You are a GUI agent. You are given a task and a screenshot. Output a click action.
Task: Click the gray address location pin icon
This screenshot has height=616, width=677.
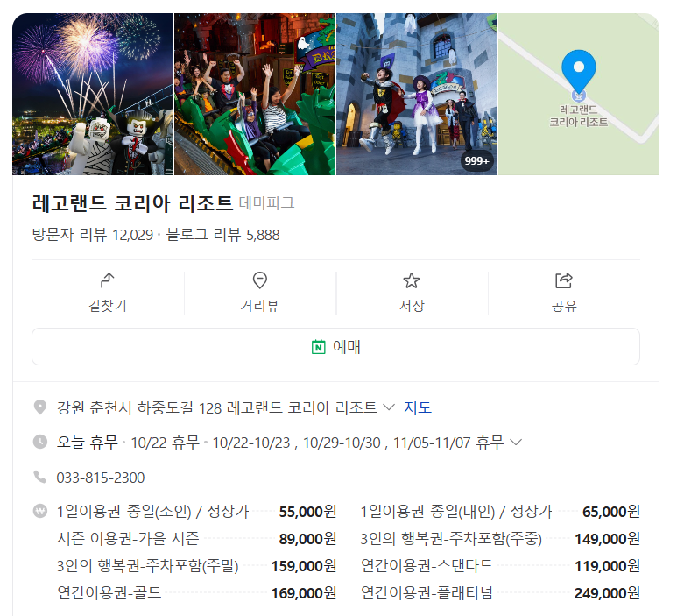pyautogui.click(x=40, y=407)
